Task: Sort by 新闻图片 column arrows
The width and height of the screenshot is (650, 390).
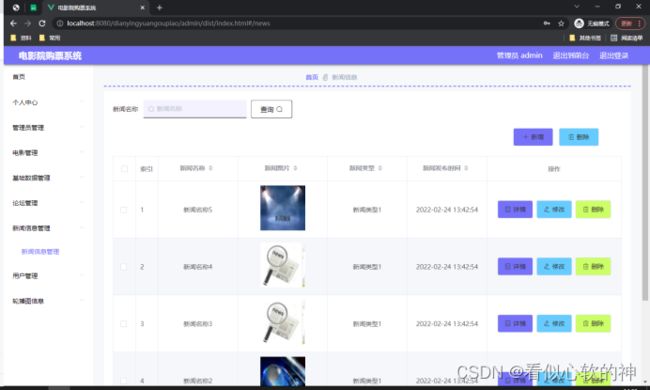Action: pyautogui.click(x=296, y=168)
